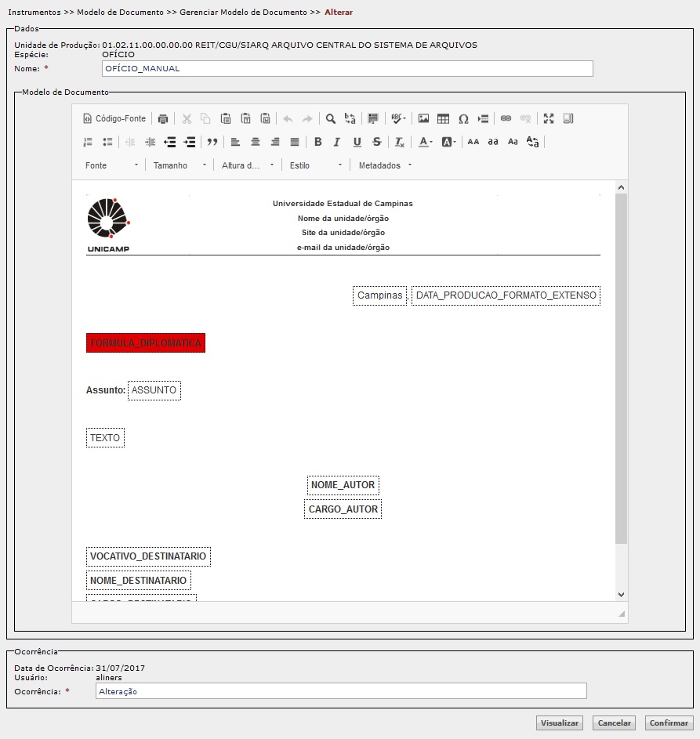Screen dimensions: 700x739
Task: Convert text to uppercase with AA icon
Action: tap(473, 142)
